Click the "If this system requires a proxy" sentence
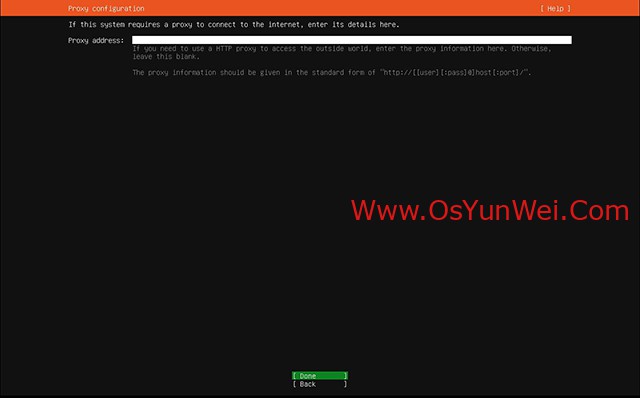The image size is (640, 398). tap(234, 24)
